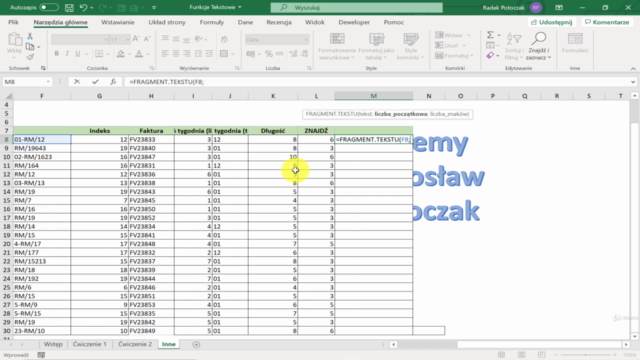Screen dimensions: 640x360
Task: Click the Formatuj cells button
Action: coord(454,56)
